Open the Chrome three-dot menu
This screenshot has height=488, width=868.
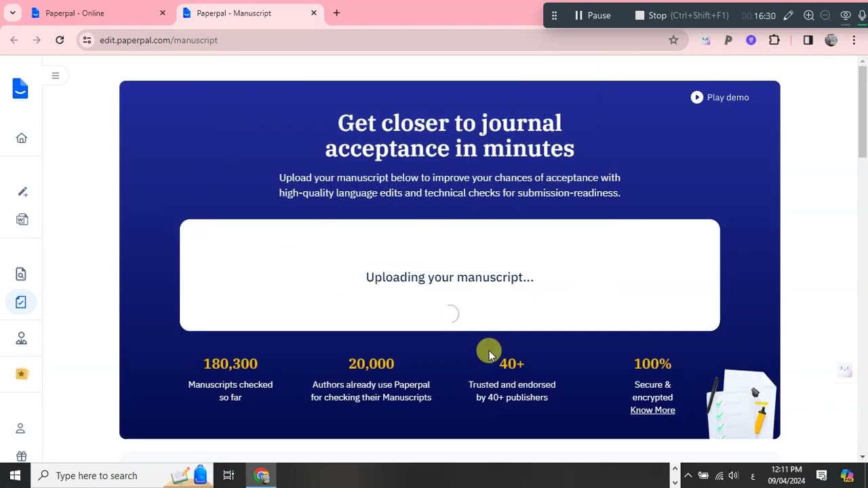pos(853,40)
